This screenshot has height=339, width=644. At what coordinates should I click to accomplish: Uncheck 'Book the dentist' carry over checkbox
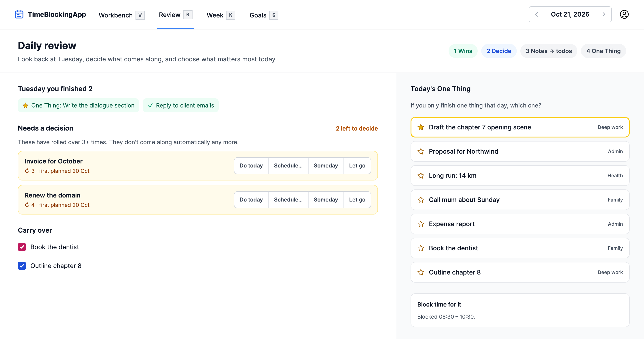tap(22, 247)
